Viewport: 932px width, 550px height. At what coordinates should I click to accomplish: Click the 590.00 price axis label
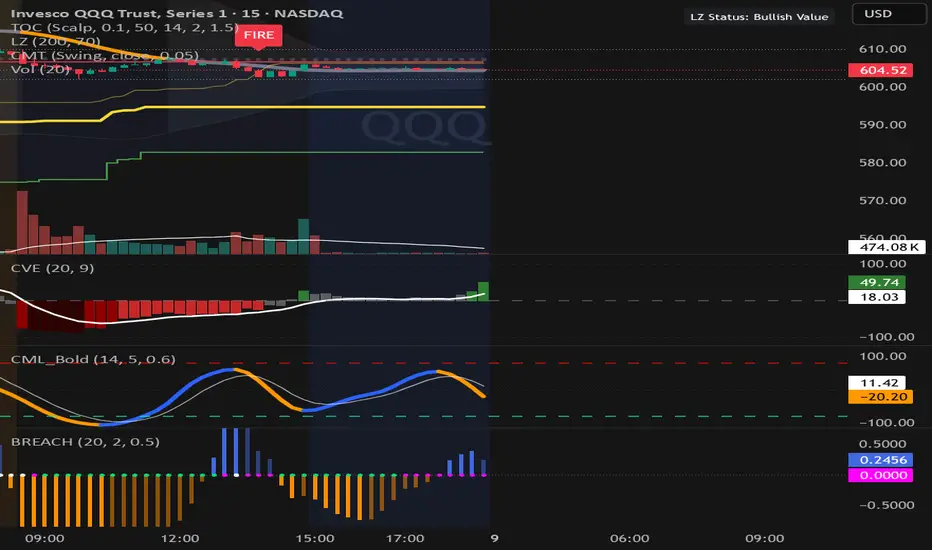(883, 125)
